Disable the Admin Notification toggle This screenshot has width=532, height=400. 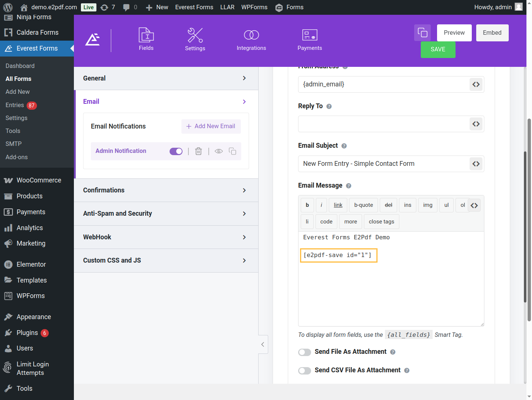pos(176,151)
